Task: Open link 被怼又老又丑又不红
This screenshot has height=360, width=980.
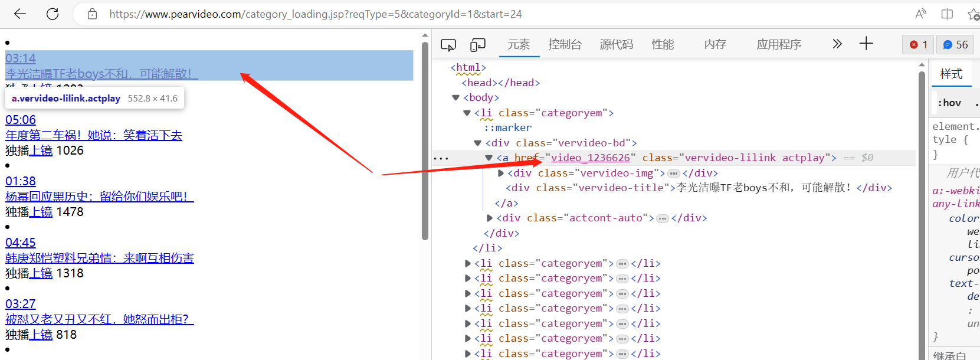Action: point(99,319)
